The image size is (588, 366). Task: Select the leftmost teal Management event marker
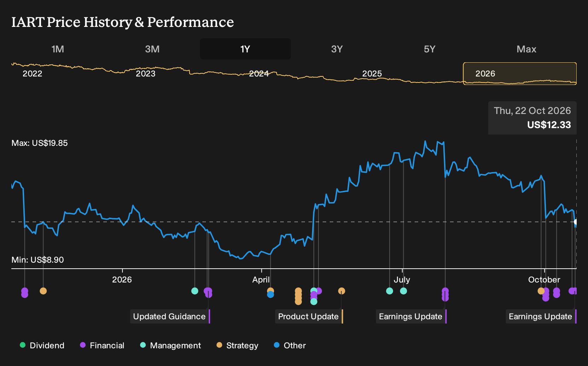(x=195, y=291)
